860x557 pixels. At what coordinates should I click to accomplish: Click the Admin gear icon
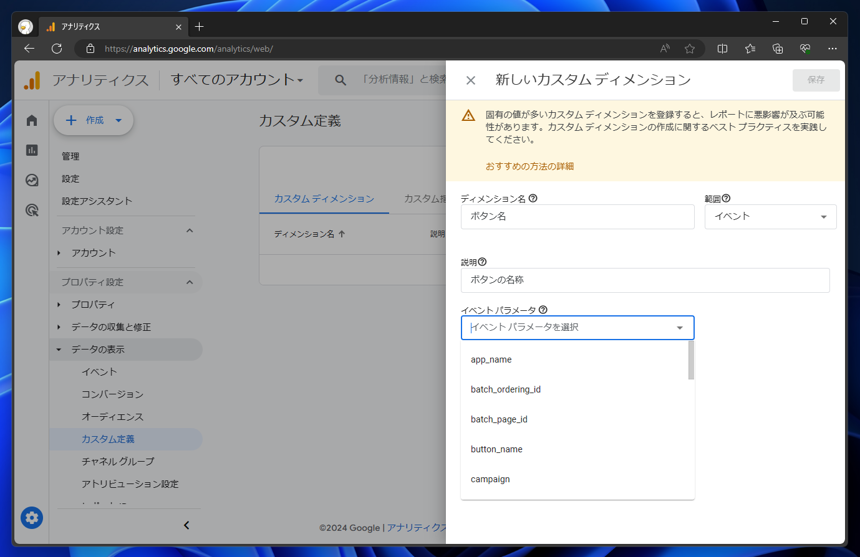[x=32, y=518]
